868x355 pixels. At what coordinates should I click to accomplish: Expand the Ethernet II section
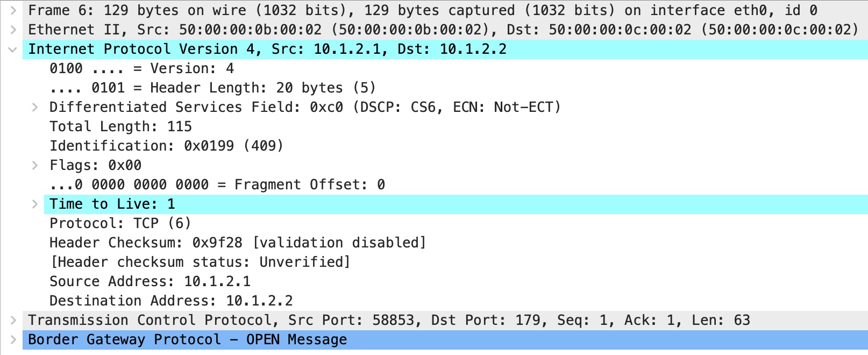(13, 30)
